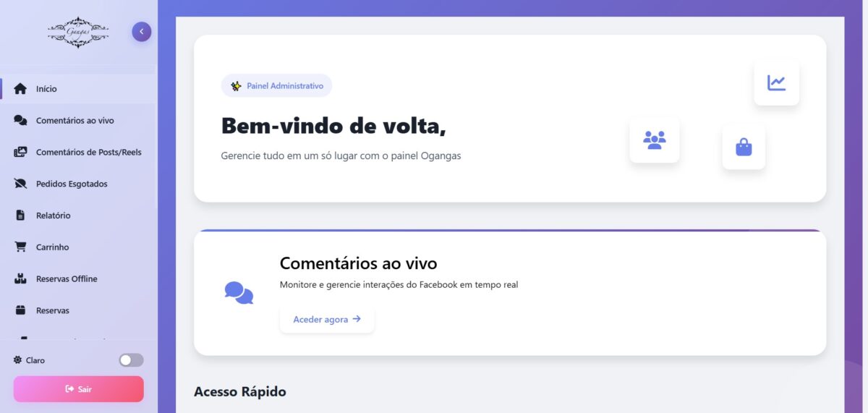Image resolution: width=868 pixels, height=413 pixels.
Task: Click the Aceder agora button
Action: 327,320
